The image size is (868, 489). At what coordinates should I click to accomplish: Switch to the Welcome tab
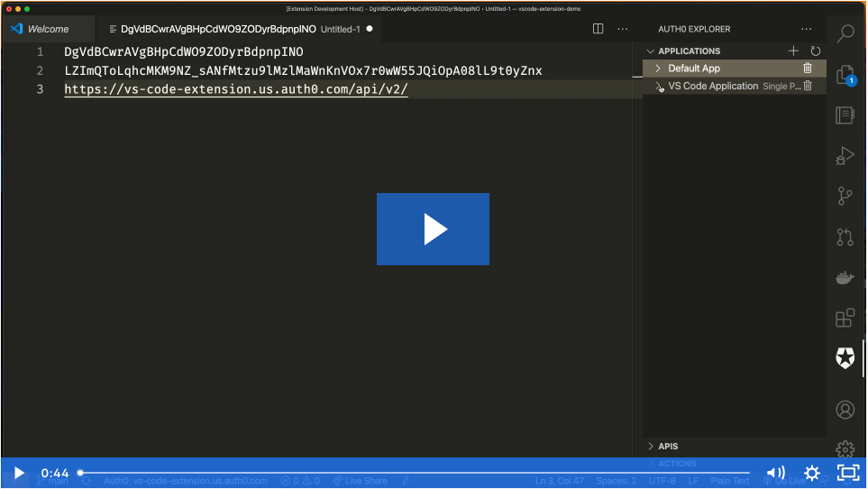48,29
